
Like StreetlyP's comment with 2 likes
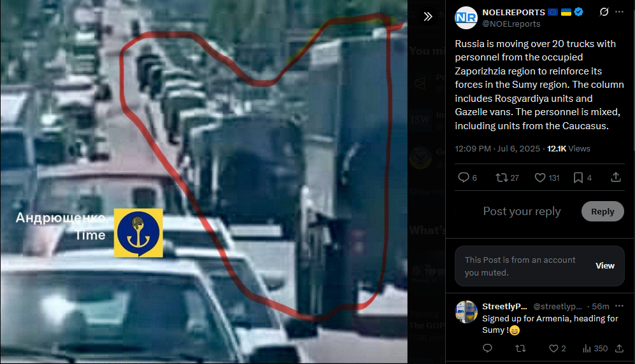[557, 348]
